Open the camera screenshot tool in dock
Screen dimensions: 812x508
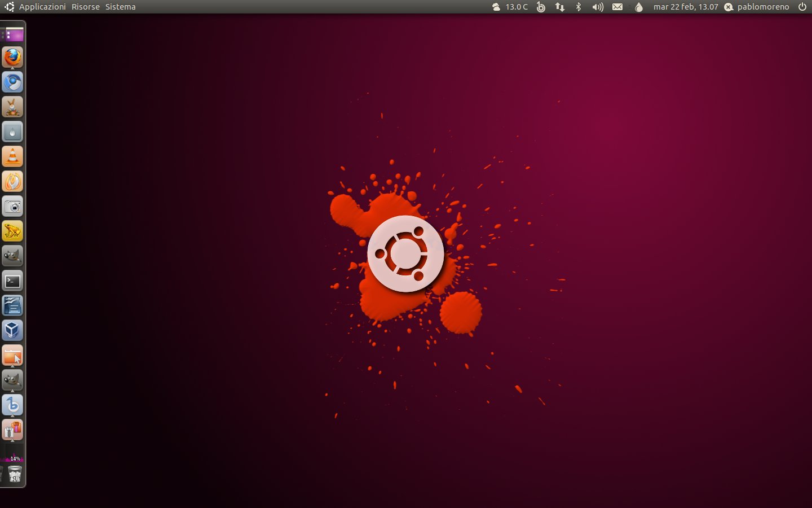coord(12,207)
